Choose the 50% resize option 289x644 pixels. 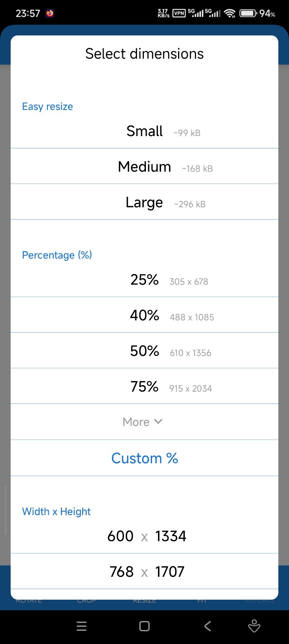[x=145, y=351]
